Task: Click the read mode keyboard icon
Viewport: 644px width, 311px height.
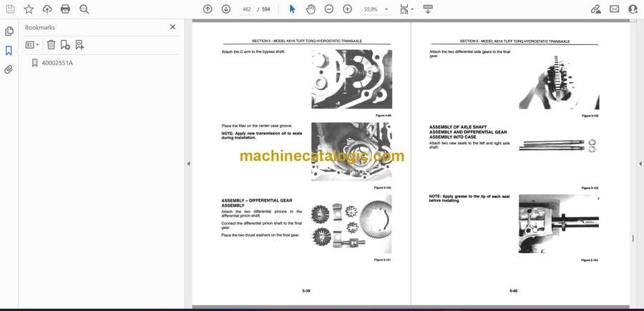Action: pyautogui.click(x=428, y=9)
